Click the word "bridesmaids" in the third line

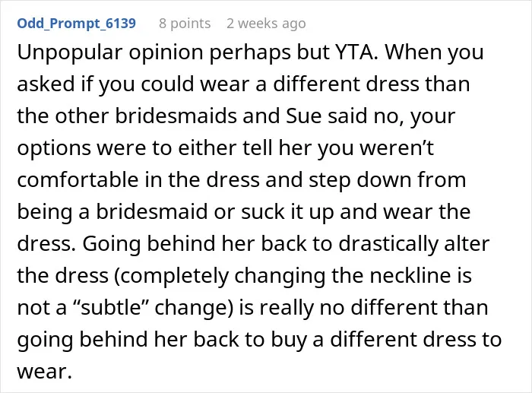coord(176,116)
